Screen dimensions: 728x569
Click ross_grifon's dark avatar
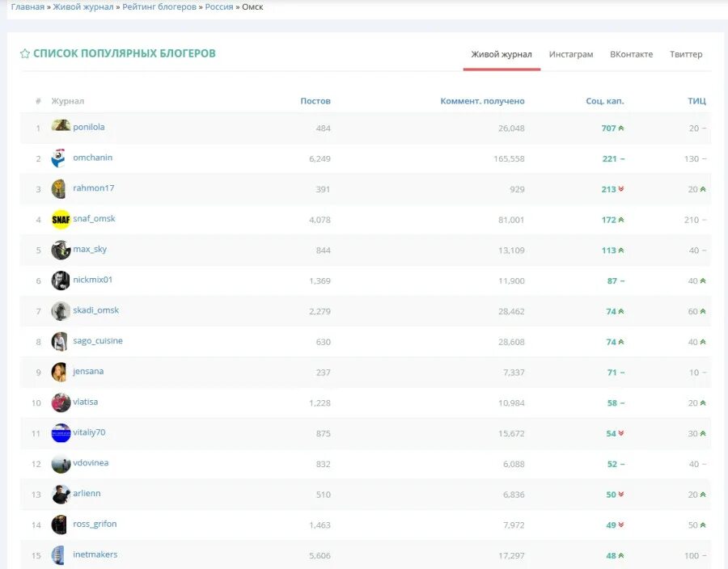pyautogui.click(x=59, y=525)
